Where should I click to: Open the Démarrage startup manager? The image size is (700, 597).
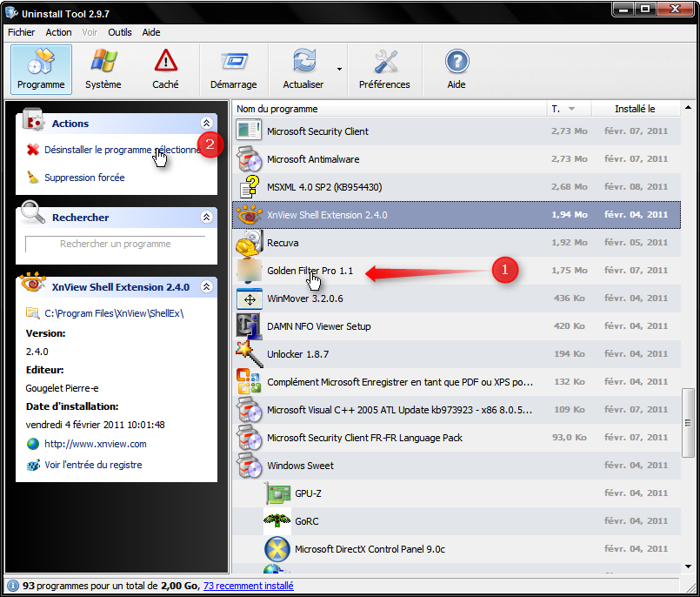point(233,69)
